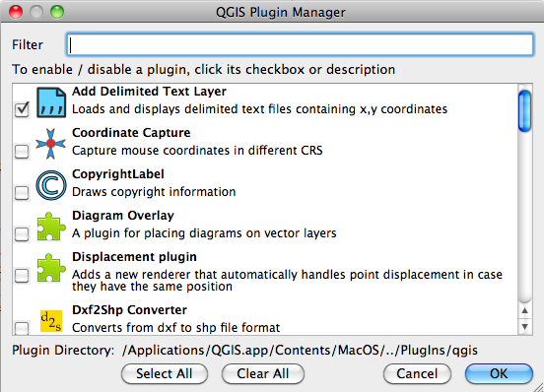Click the blue plugin list scrollbar thumb
The width and height of the screenshot is (544, 392).
click(x=524, y=110)
